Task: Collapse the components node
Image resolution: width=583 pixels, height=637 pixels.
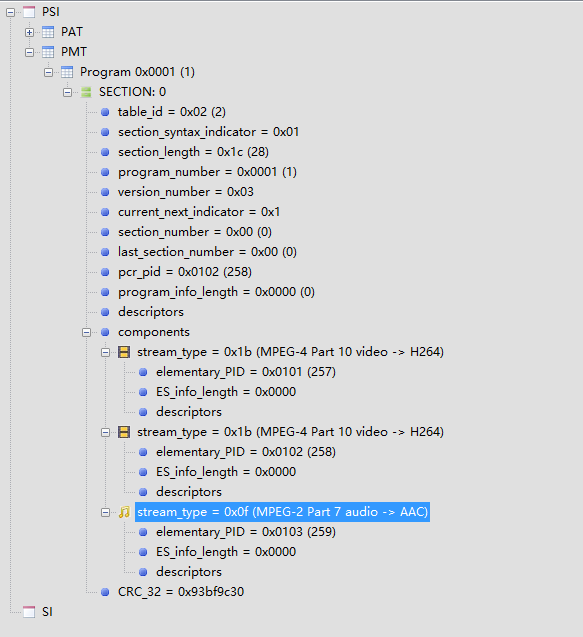Action: coord(86,333)
